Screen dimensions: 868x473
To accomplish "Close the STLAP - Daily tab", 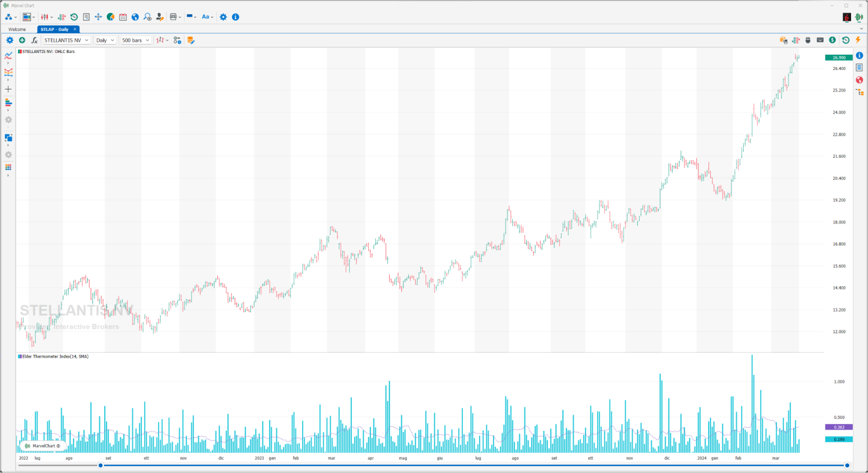I will (75, 29).
